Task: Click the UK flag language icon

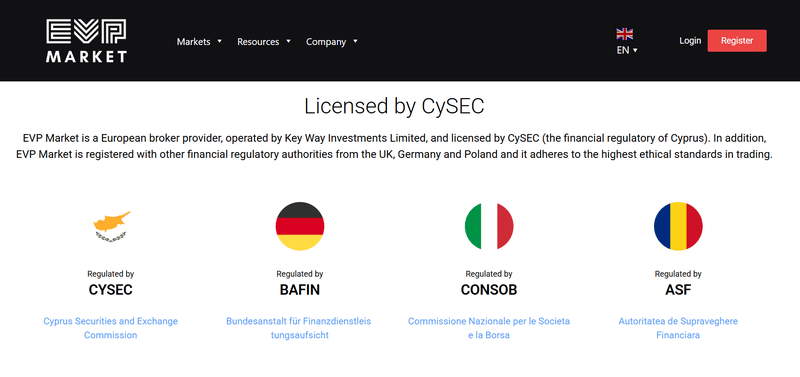Action: coord(624,34)
